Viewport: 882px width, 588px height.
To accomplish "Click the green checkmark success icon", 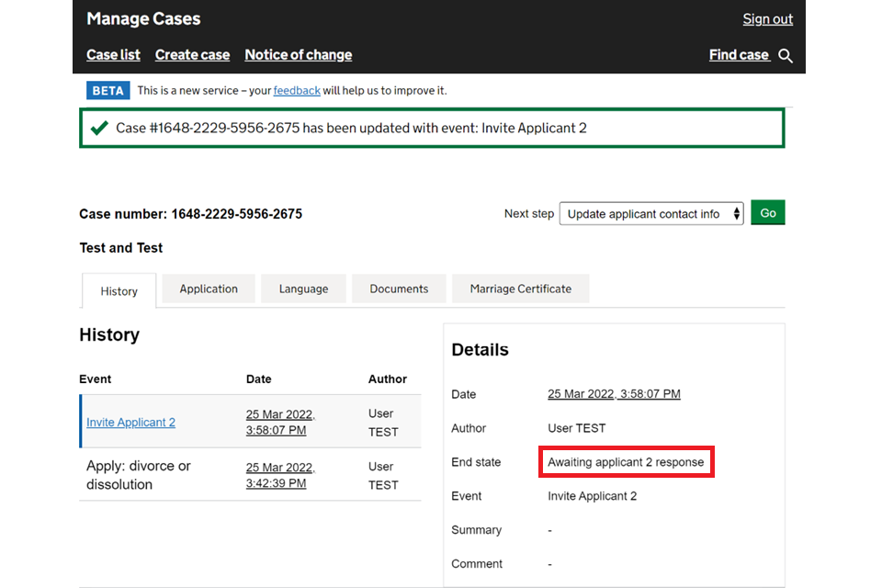I will [x=99, y=128].
